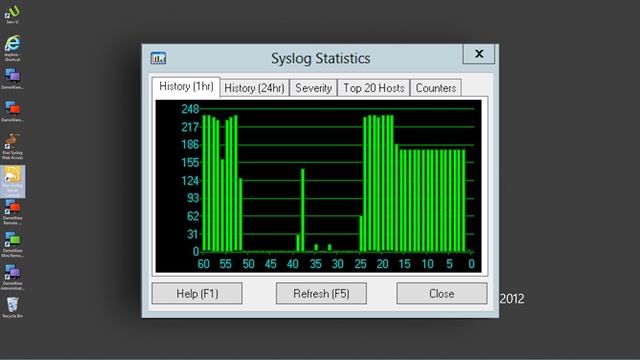Click the 40 minute label on horizontal axis
Image resolution: width=640 pixels, height=360 pixels.
coord(293,264)
